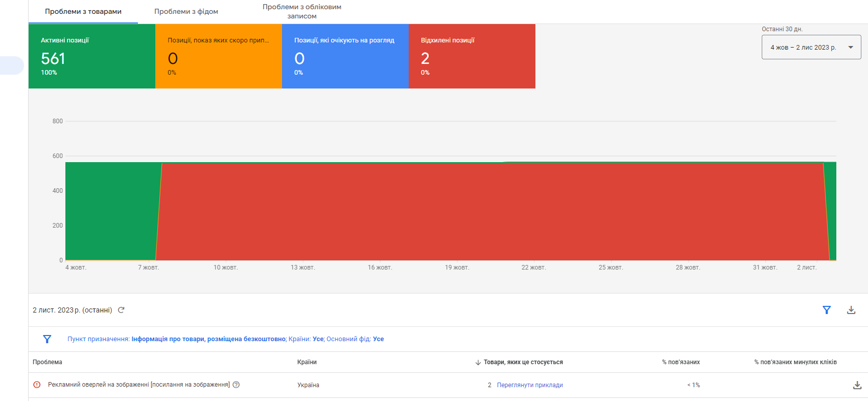Toggle the red Відхилені позиції card
The width and height of the screenshot is (868, 401).
(472, 56)
